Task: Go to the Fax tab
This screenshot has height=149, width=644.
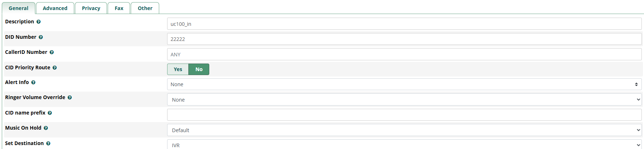Action: (x=119, y=8)
